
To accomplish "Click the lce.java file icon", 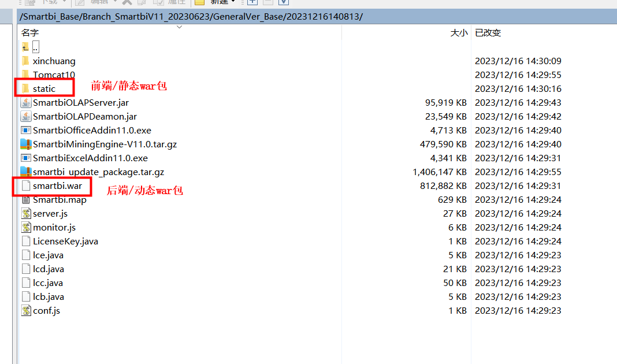I will pos(25,255).
